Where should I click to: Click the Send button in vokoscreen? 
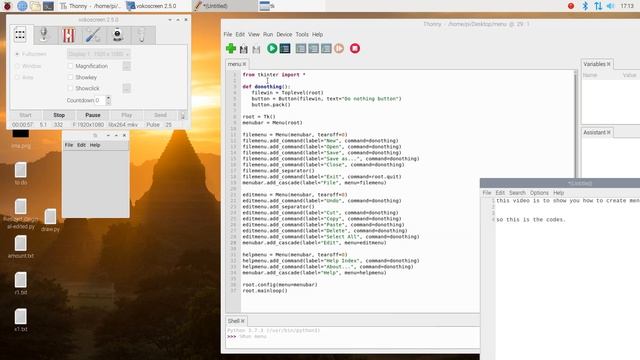[x=160, y=115]
